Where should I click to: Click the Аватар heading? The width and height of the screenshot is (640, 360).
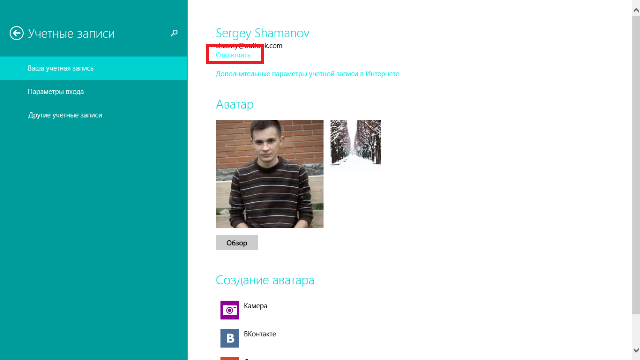point(235,104)
